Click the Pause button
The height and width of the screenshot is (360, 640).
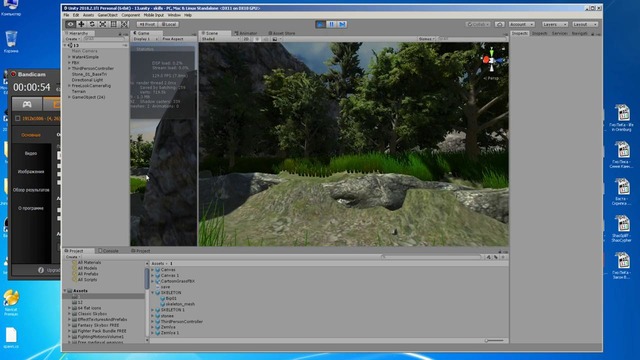point(331,24)
